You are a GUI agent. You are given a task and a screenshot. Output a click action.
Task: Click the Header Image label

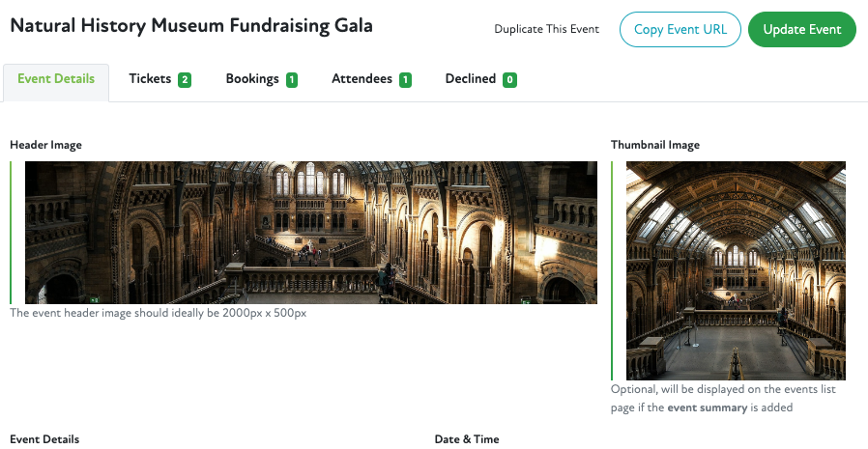point(45,145)
